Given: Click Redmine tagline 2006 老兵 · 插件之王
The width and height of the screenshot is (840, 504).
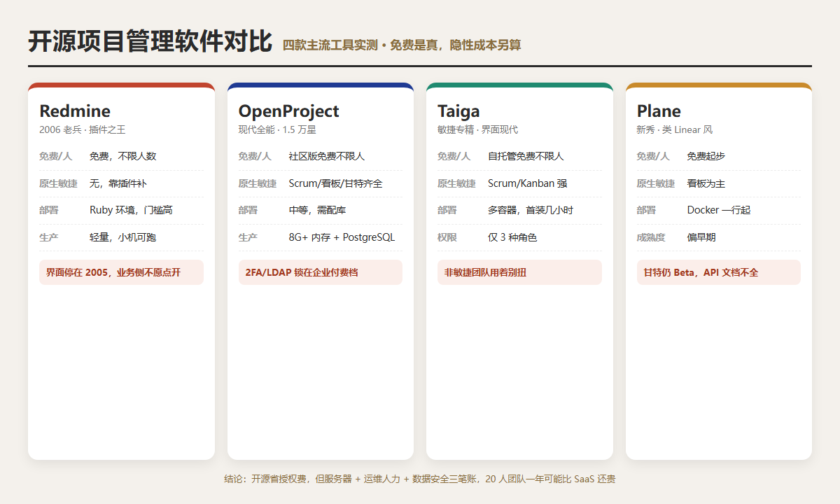Looking at the screenshot, I should [83, 130].
